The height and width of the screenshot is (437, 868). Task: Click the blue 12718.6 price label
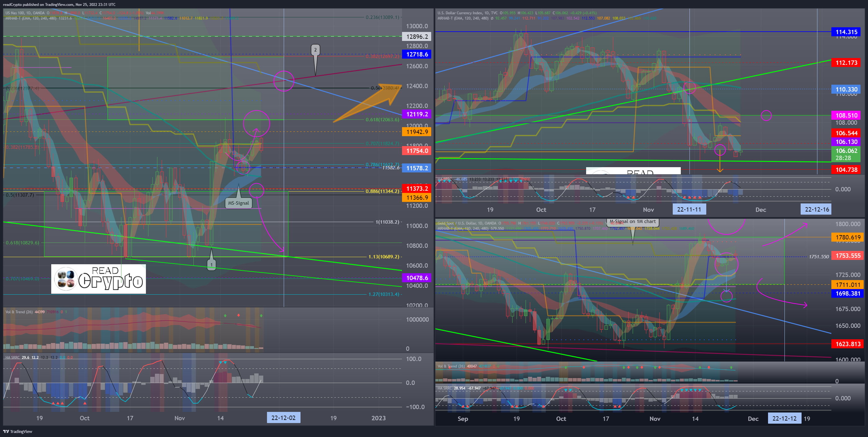click(417, 54)
